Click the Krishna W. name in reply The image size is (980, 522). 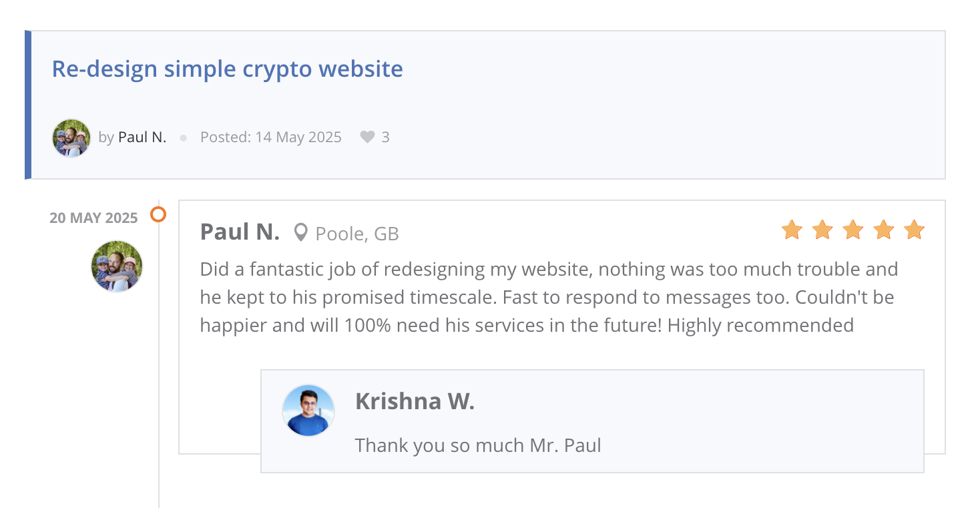415,401
